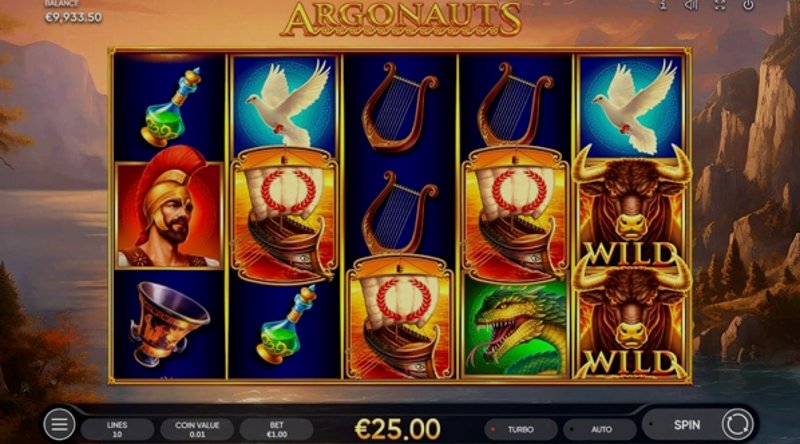Enable Turbo mode

520,430
